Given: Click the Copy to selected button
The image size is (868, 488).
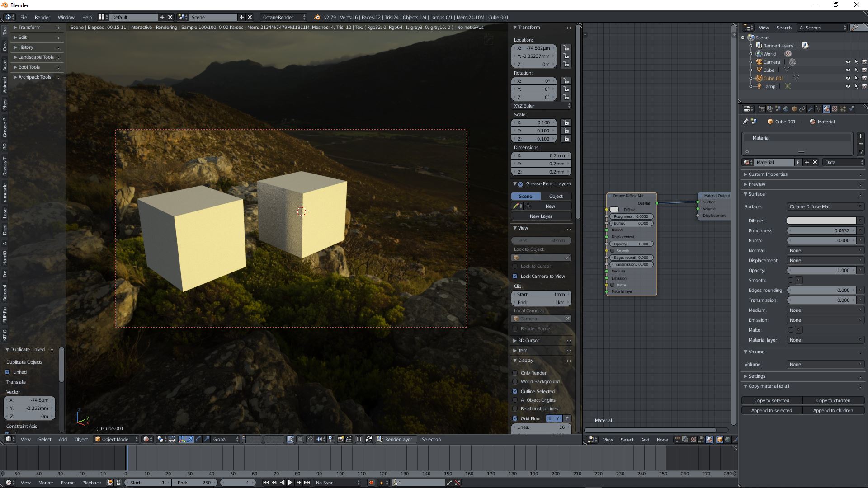Looking at the screenshot, I should [772, 400].
